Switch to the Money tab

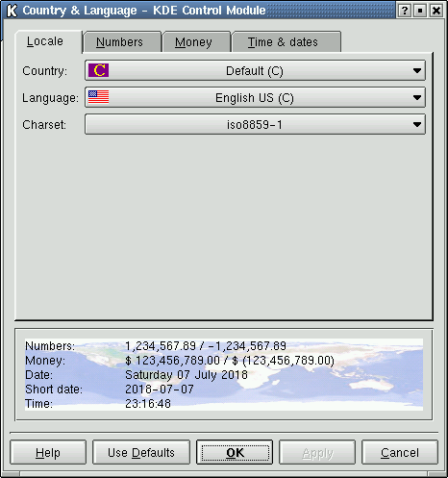pyautogui.click(x=196, y=42)
